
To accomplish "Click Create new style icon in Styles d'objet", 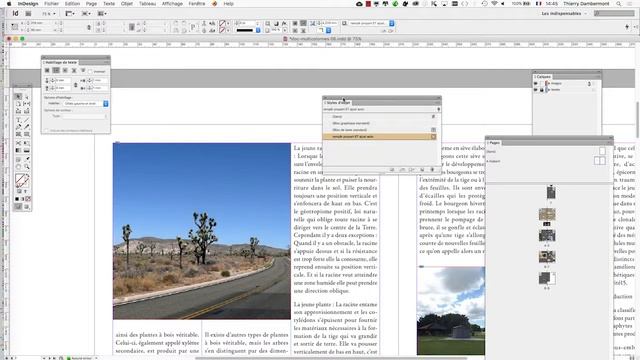I will point(422,170).
